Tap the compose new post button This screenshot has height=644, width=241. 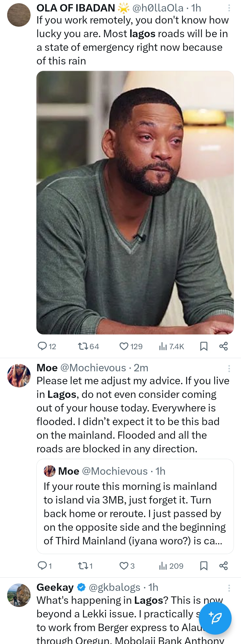[x=215, y=618]
